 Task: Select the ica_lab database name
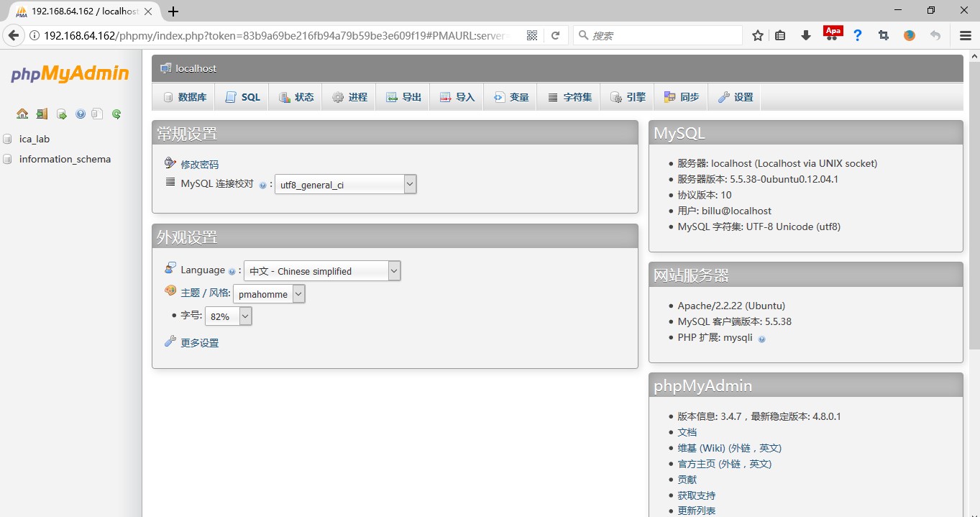35,139
